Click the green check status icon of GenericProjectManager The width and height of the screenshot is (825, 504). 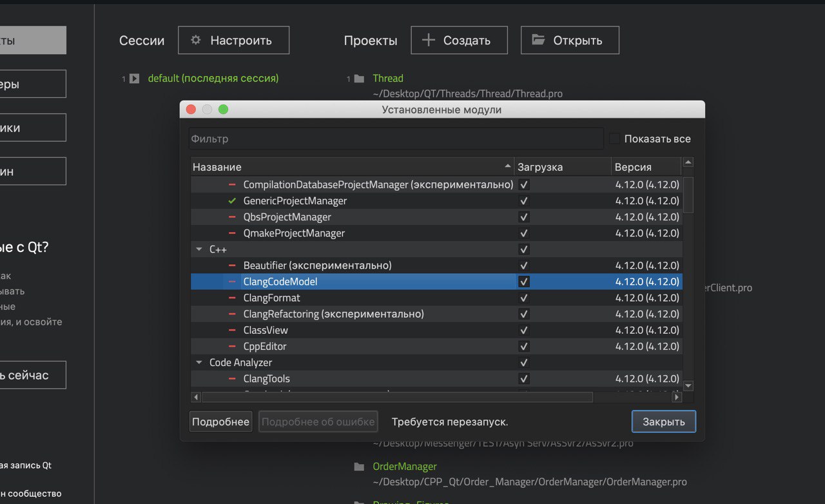tap(232, 201)
